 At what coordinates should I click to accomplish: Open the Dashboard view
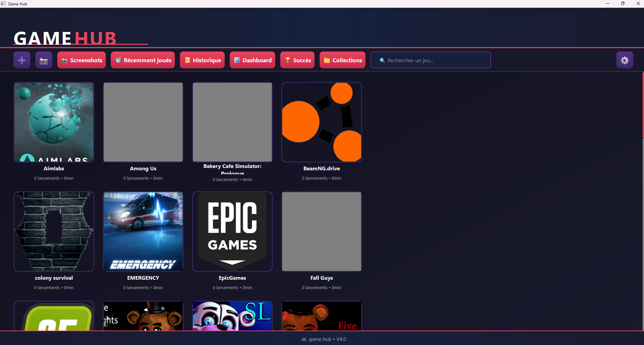(252, 60)
